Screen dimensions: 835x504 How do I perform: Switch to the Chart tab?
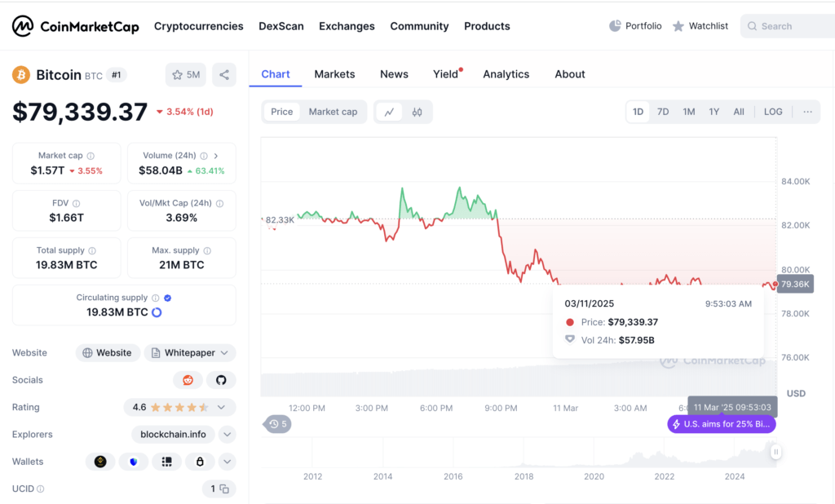click(276, 74)
